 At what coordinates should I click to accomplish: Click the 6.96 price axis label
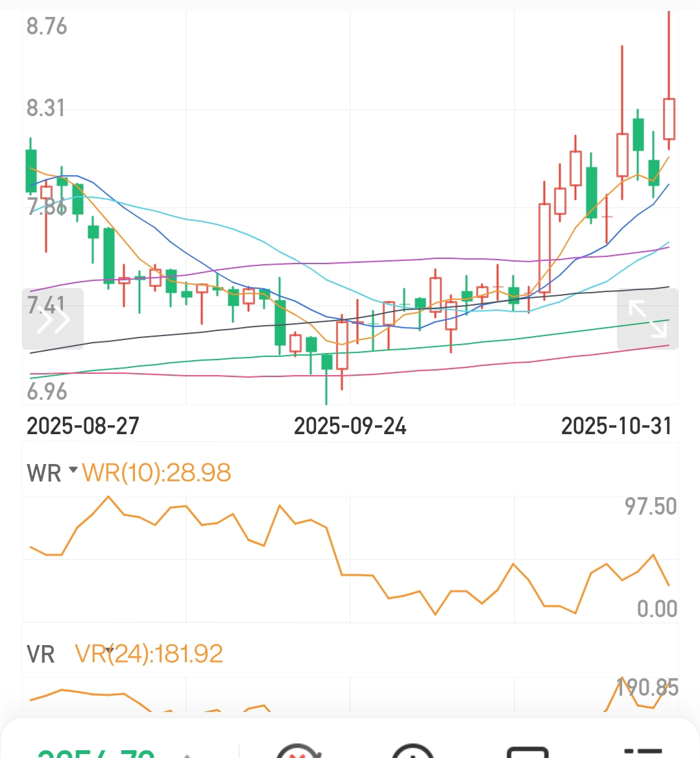47,391
